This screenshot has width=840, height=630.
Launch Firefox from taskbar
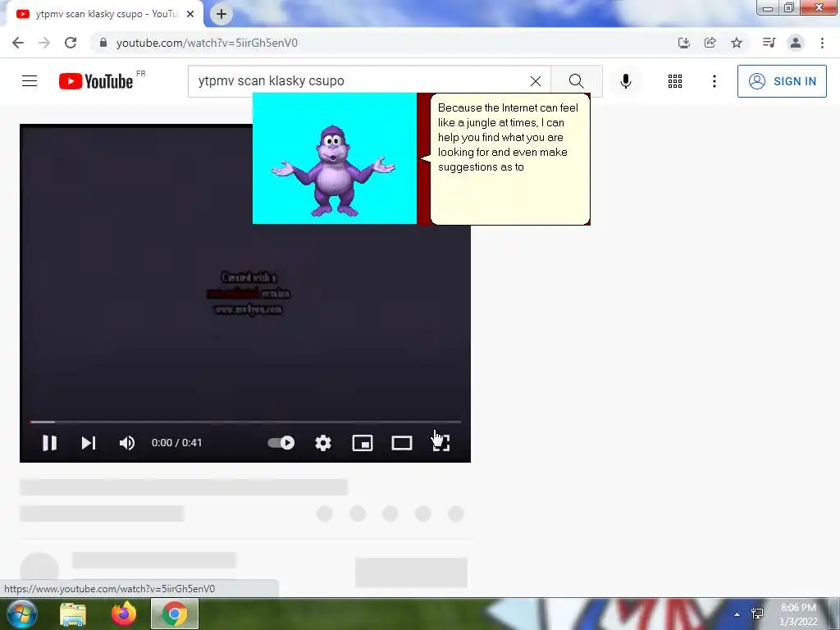click(124, 614)
